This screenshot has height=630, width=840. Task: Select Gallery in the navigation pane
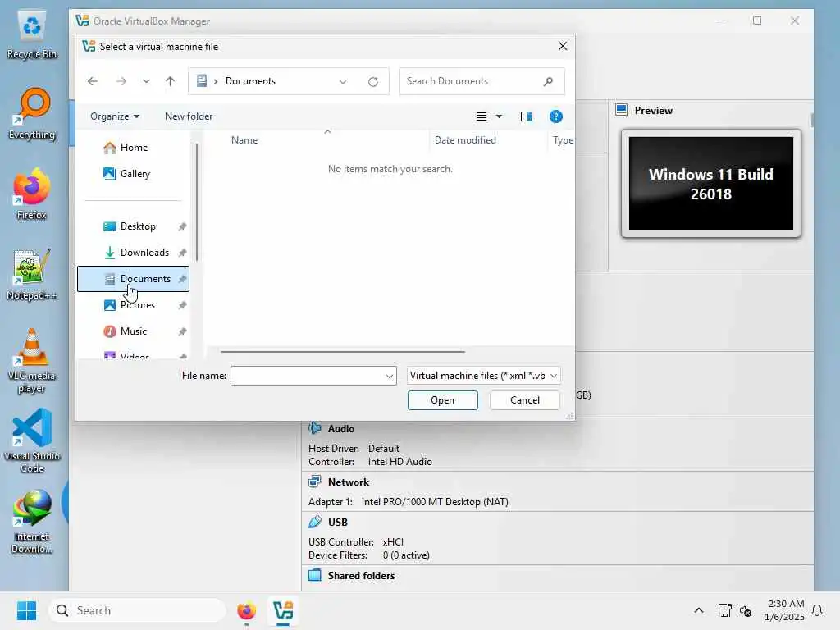tap(134, 174)
